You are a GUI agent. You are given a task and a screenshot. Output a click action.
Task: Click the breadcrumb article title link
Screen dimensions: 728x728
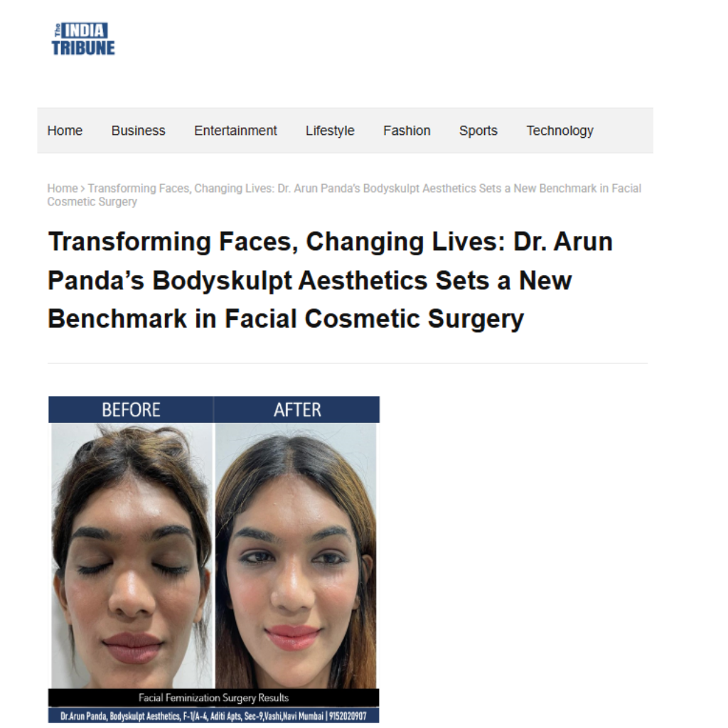[x=344, y=195]
